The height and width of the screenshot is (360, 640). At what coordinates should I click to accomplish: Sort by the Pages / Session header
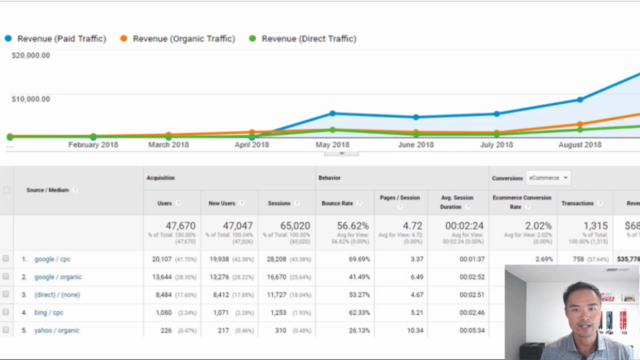click(x=400, y=198)
